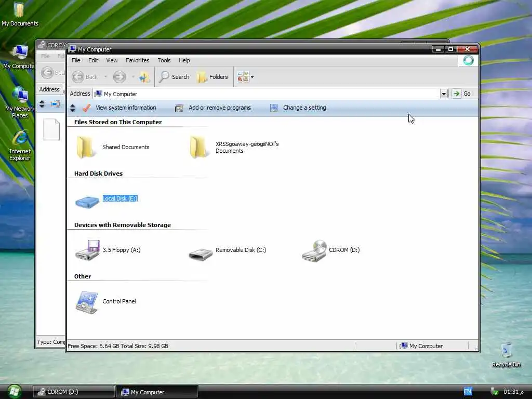Click the EN language indicator in tray
This screenshot has height=399, width=532.
(x=468, y=392)
